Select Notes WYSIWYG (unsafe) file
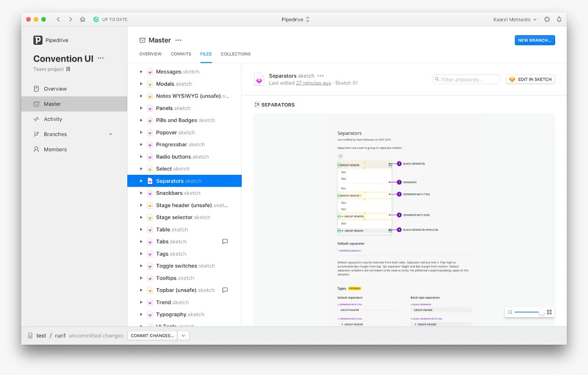 [184, 96]
